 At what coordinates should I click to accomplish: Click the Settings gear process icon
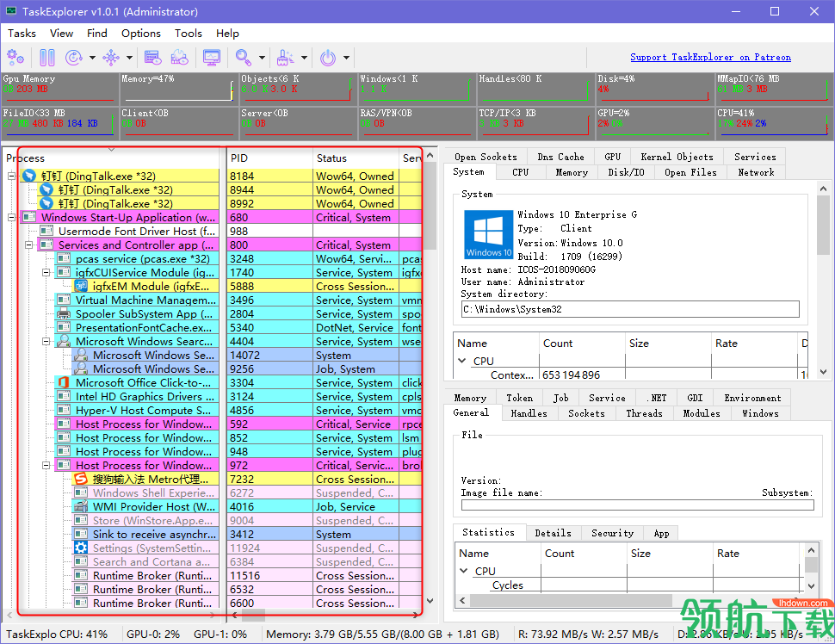coord(81,548)
